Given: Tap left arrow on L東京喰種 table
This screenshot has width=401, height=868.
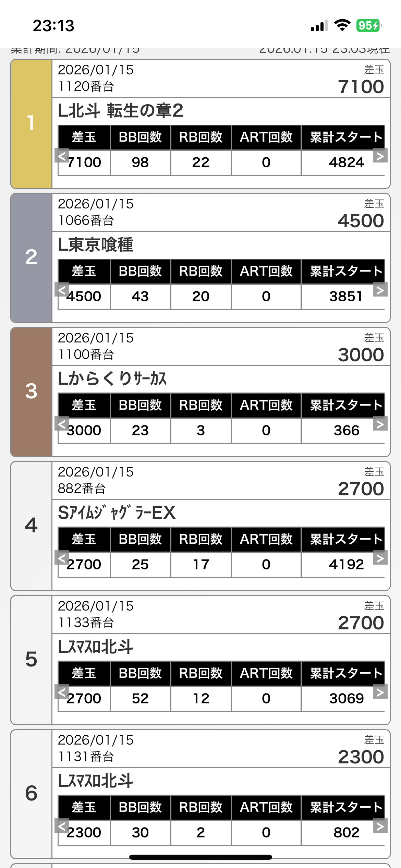Looking at the screenshot, I should pos(62,290).
